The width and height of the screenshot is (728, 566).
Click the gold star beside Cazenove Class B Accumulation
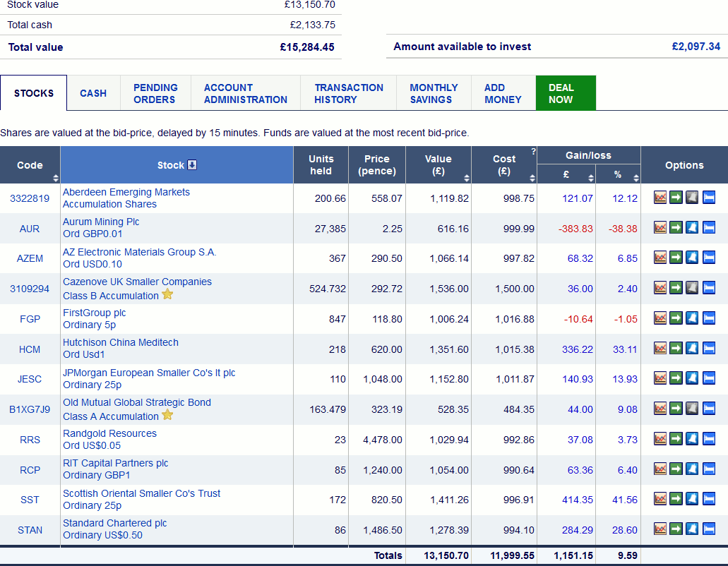[167, 294]
